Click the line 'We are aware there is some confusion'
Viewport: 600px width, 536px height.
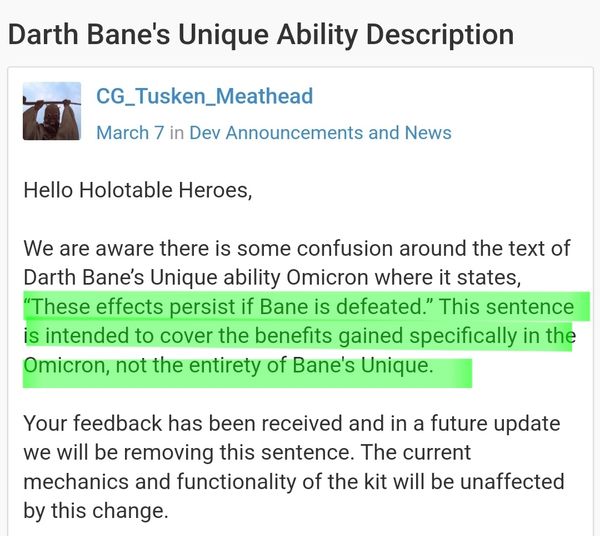(297, 248)
